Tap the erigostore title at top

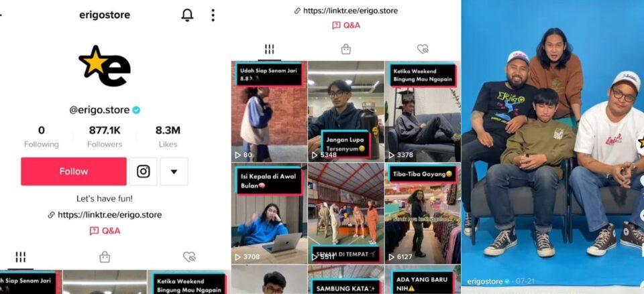105,15
